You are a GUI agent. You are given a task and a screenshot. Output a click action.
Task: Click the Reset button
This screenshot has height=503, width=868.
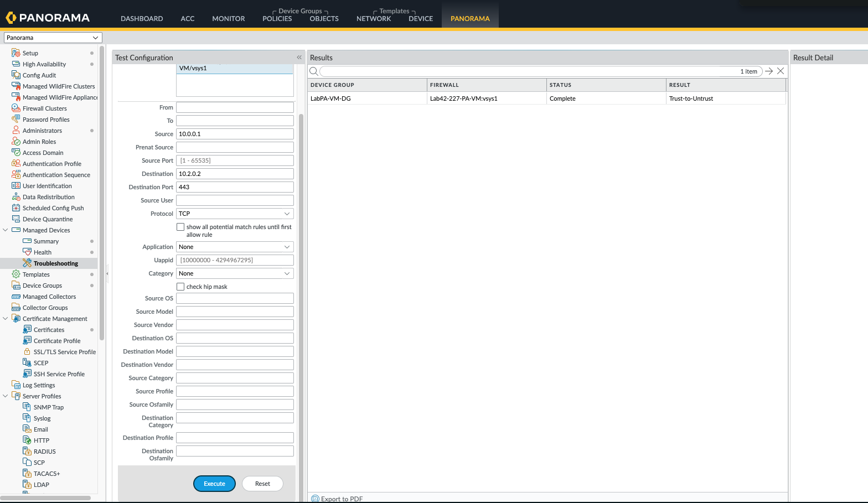262,484
